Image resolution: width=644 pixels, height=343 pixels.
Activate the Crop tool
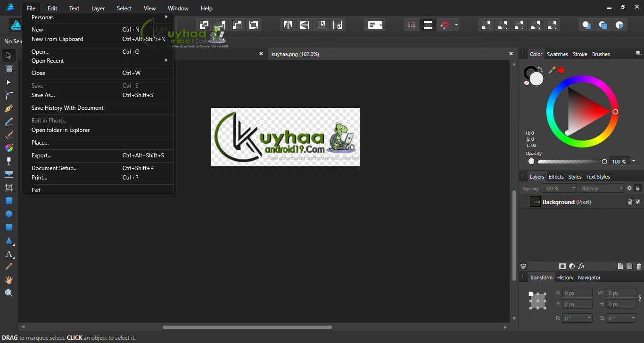tap(8, 187)
